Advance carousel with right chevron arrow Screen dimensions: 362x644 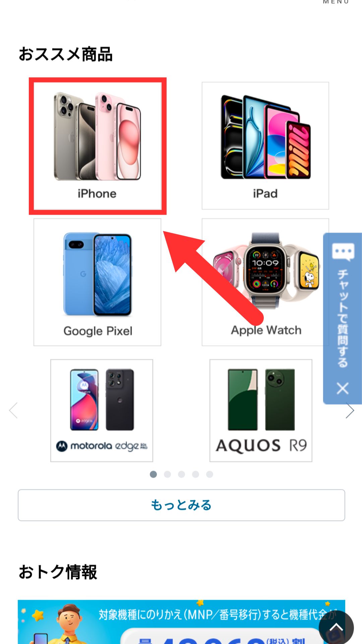(350, 410)
